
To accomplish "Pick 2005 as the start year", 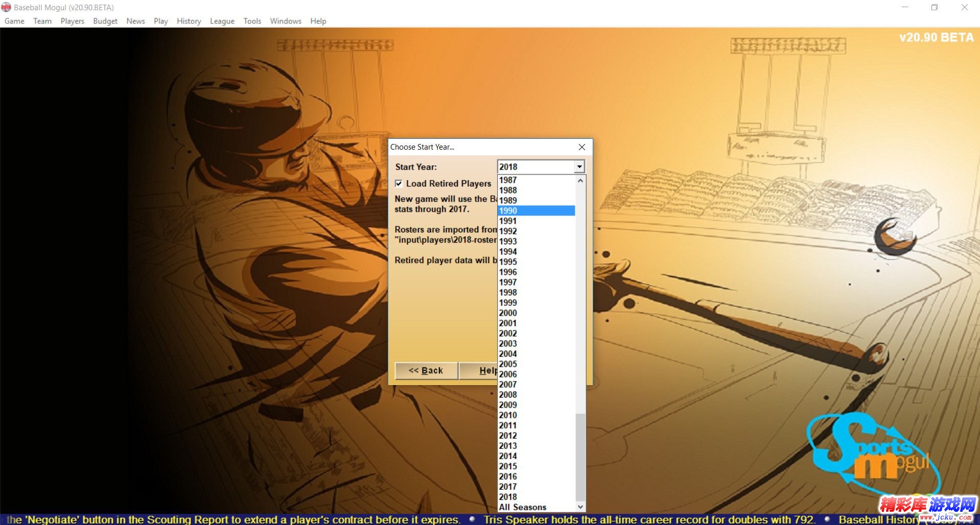I will pyautogui.click(x=508, y=364).
